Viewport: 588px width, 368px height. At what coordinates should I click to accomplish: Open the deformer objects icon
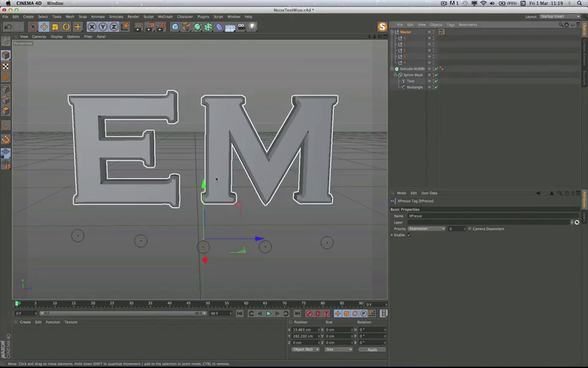(x=219, y=27)
